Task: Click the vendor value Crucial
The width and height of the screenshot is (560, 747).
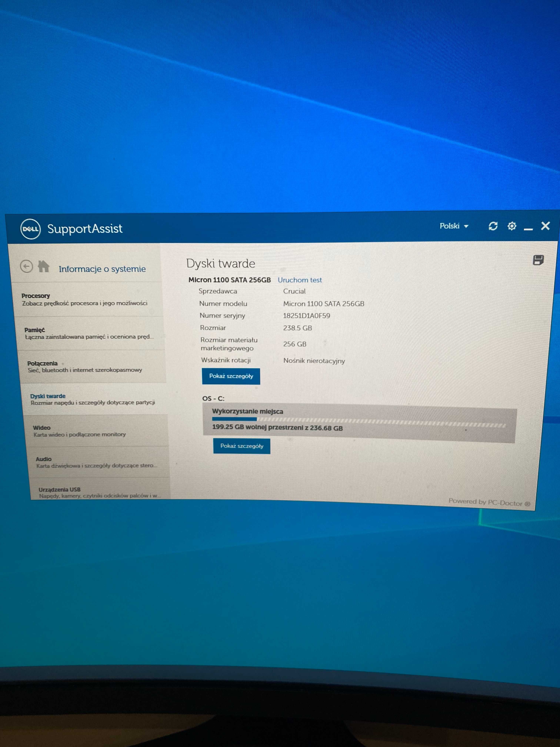Action: [x=294, y=291]
